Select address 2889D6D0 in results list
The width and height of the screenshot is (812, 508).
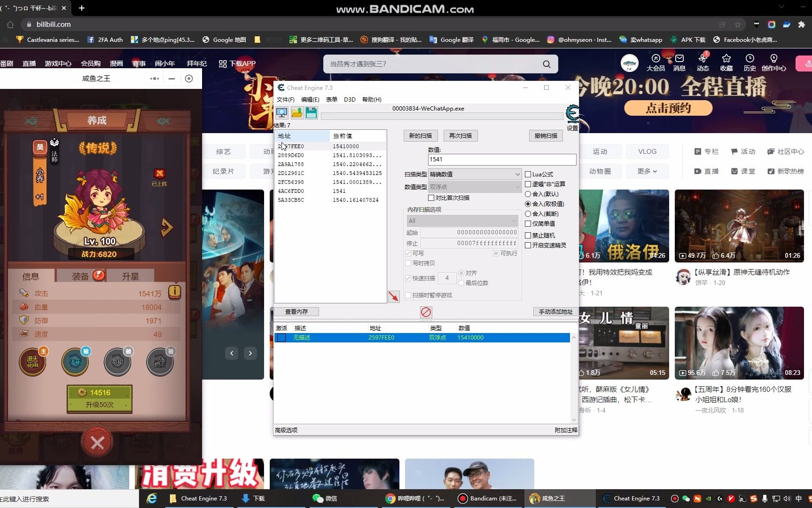[x=330, y=155]
